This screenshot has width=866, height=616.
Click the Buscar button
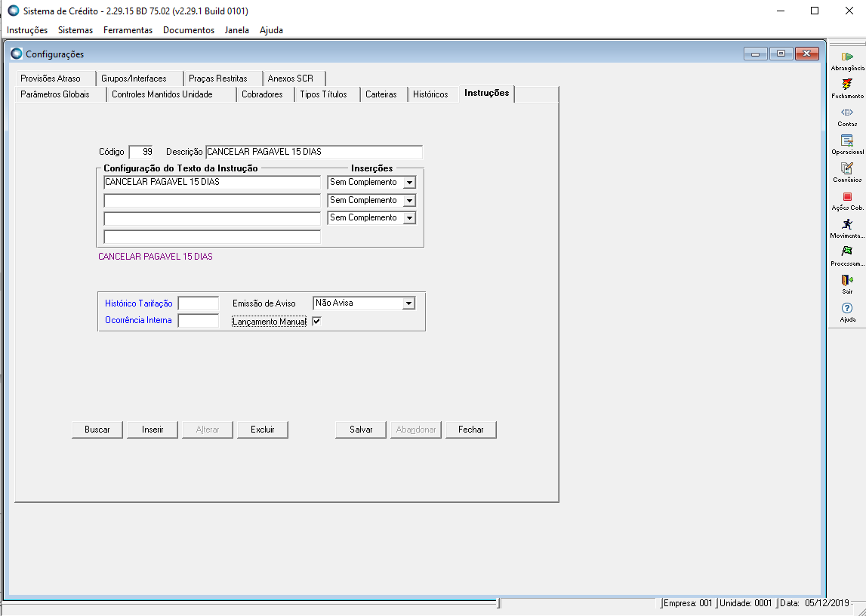(97, 430)
